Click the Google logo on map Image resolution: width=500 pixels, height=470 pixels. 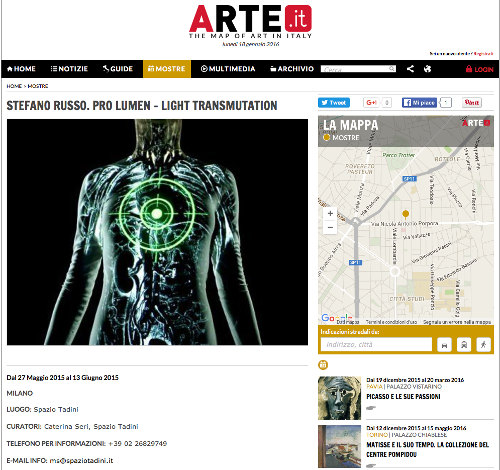click(x=336, y=318)
